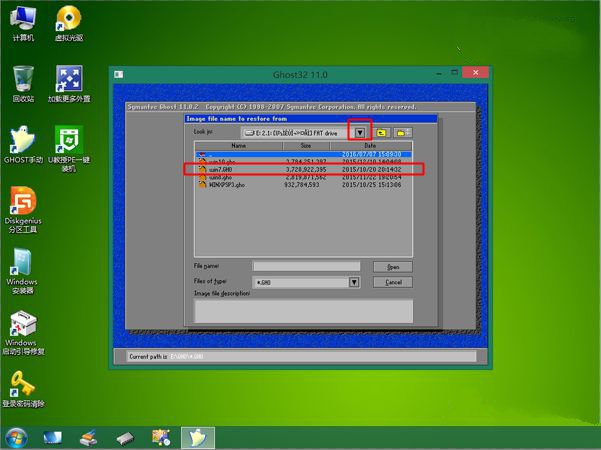Open the Windows 安装器 shortcut
Viewport: 601px width, 450px height.
(x=22, y=271)
